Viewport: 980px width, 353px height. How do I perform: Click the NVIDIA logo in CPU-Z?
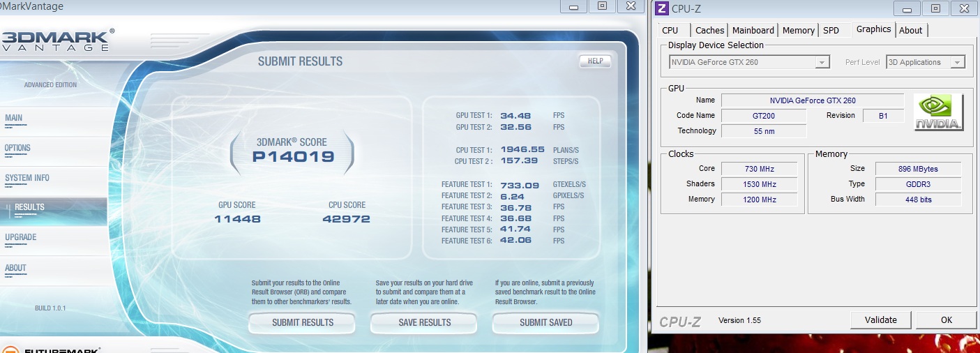pyautogui.click(x=940, y=112)
